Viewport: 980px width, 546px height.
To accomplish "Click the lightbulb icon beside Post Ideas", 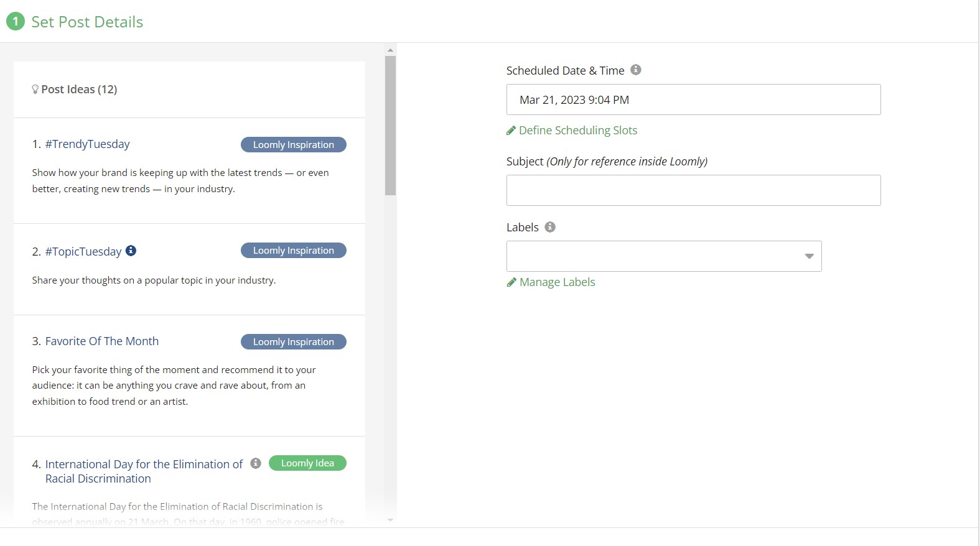I will click(35, 90).
